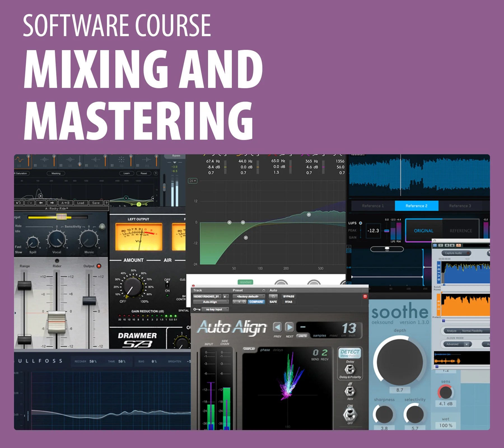Click the red target icon in plugin header

pyautogui.click(x=365, y=296)
